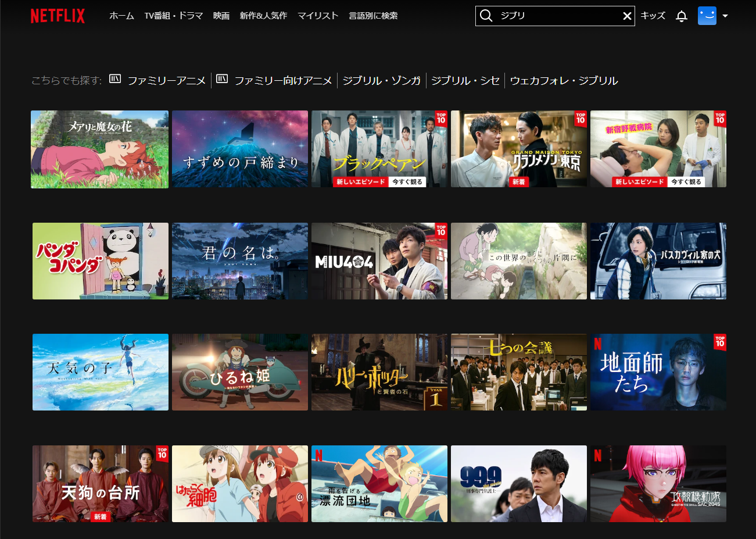Follow the ファミリーアニメ suggestion link
756x539 pixels.
(167, 80)
